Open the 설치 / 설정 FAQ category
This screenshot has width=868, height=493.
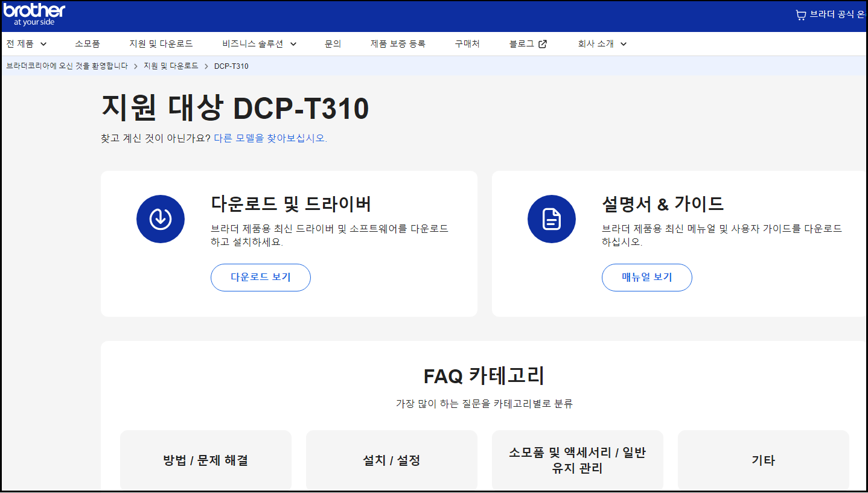(x=391, y=460)
